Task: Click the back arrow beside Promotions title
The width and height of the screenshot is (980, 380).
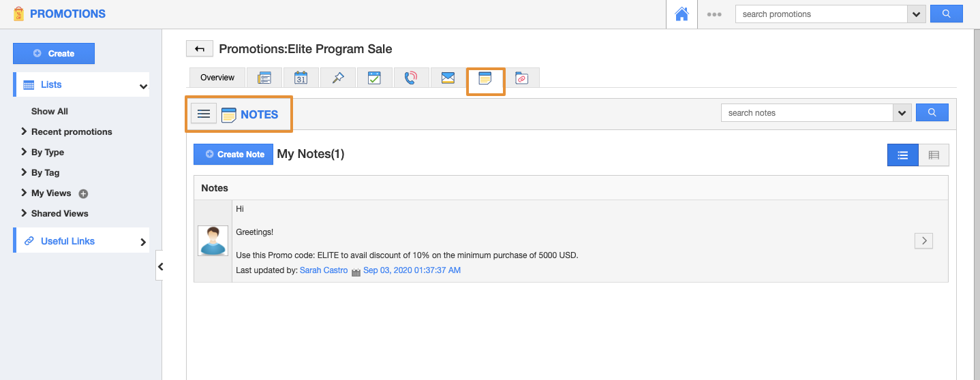Action: click(199, 48)
